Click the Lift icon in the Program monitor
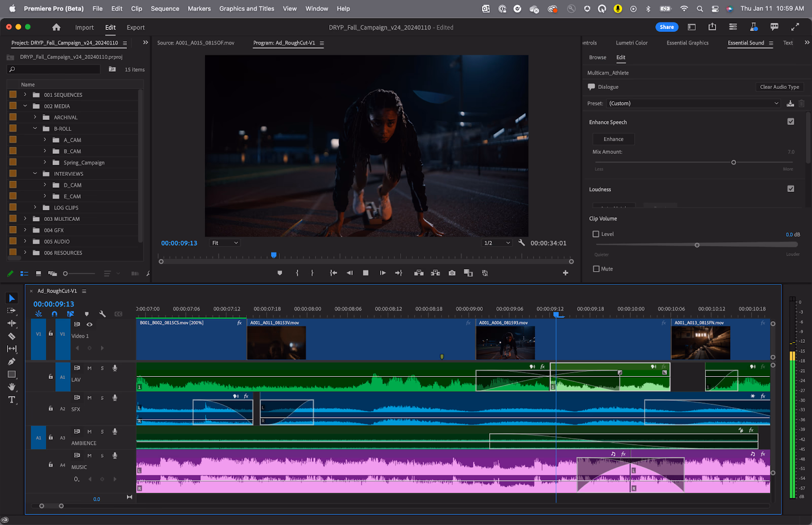The width and height of the screenshot is (812, 525). point(419,273)
